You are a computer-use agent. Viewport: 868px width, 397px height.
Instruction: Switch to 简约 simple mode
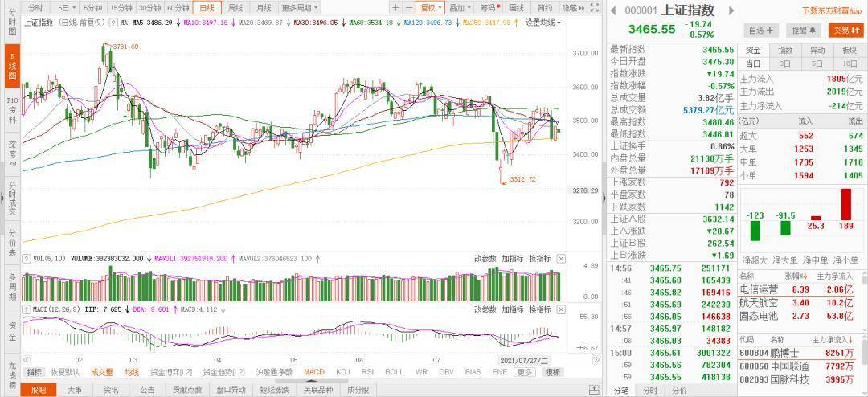click(545, 8)
